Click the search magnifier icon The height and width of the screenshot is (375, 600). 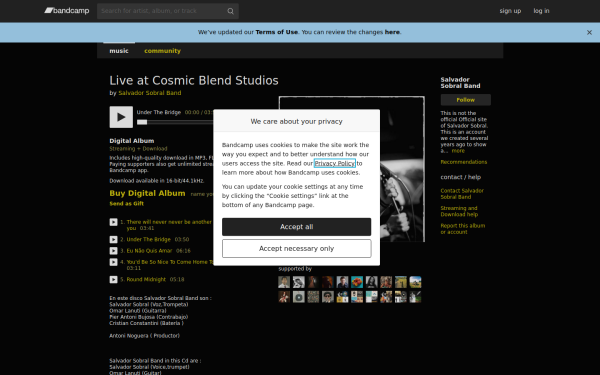tap(230, 11)
